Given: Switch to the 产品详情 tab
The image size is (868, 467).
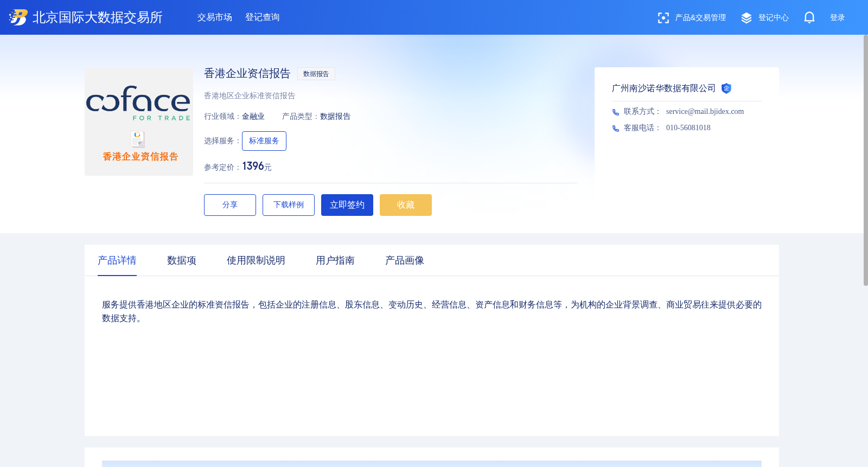Looking at the screenshot, I should 117,260.
